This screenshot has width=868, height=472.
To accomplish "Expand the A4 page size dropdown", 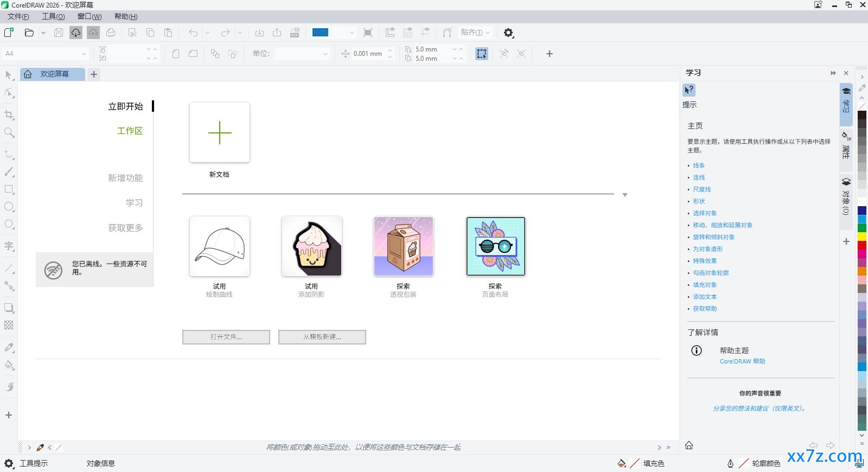I will (x=46, y=54).
